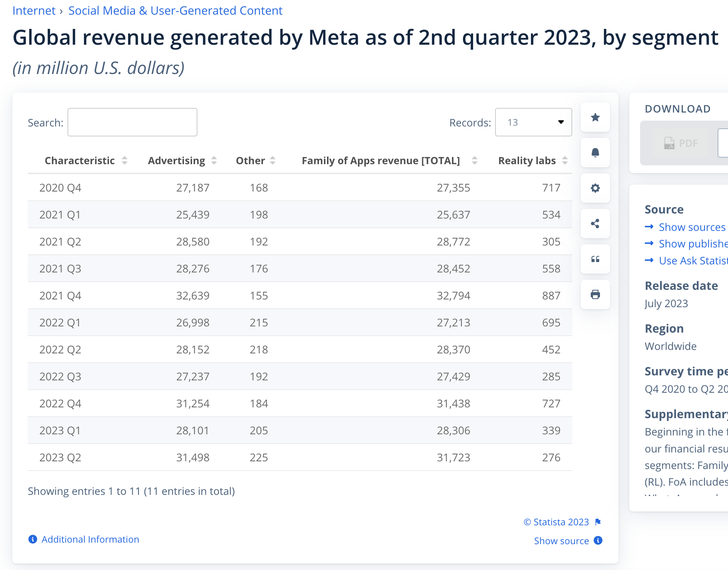Click the star favorite icon
Viewport: 728px width, 570px height.
[x=595, y=117]
